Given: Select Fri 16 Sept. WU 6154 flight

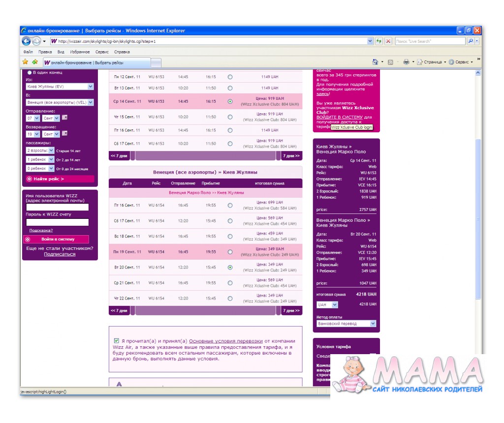Looking at the screenshot, I should [230, 205].
